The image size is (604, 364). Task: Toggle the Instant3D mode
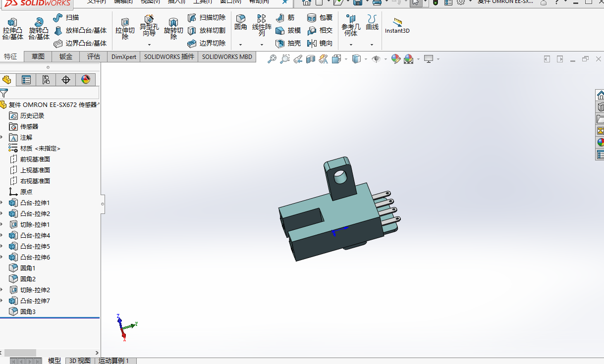coord(397,26)
